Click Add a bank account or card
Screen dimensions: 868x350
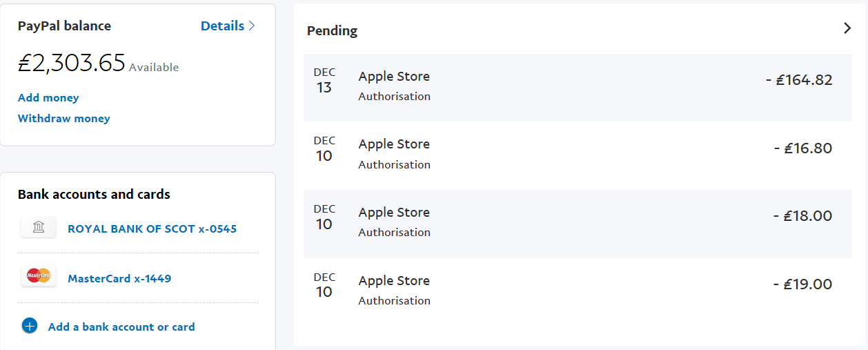pos(121,327)
